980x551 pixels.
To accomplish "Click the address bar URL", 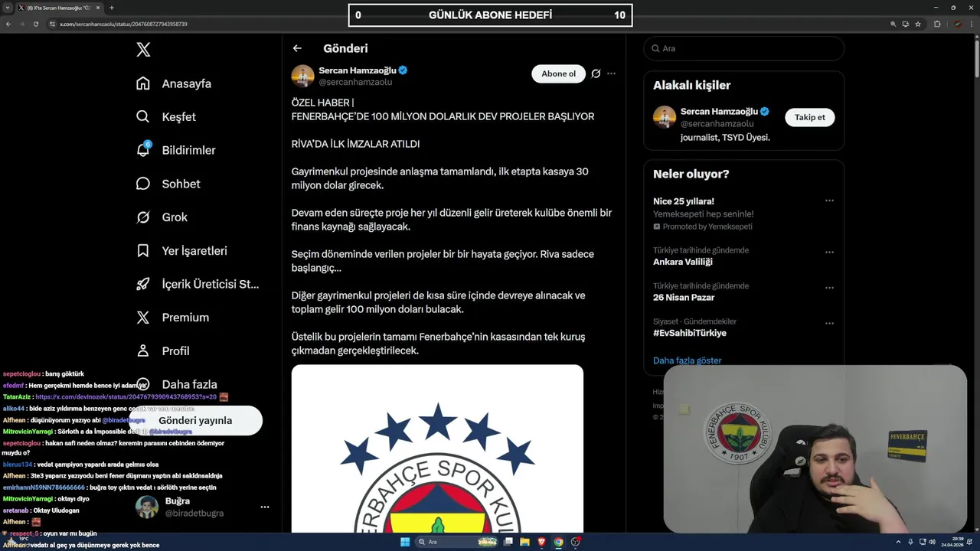I will (x=123, y=24).
